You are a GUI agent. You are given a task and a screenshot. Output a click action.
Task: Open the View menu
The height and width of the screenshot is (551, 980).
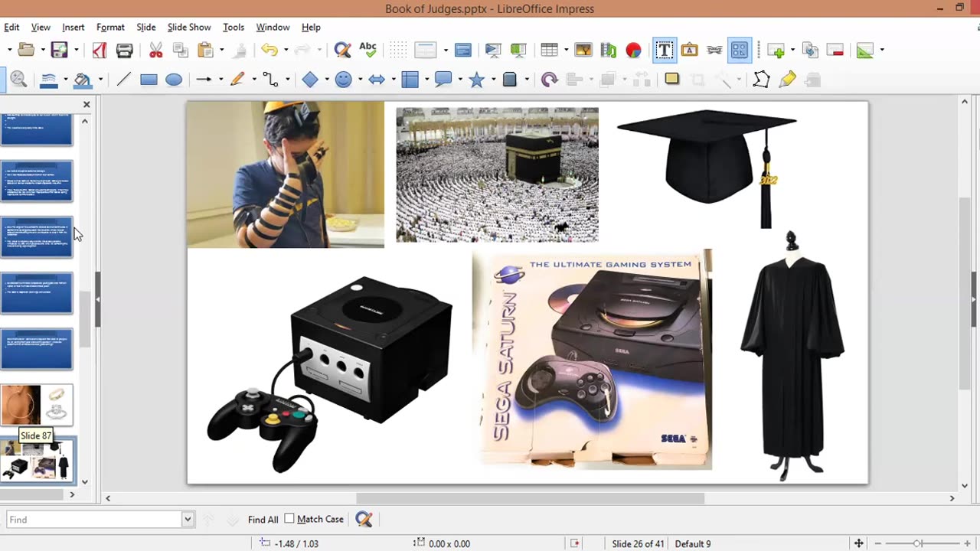tap(41, 27)
